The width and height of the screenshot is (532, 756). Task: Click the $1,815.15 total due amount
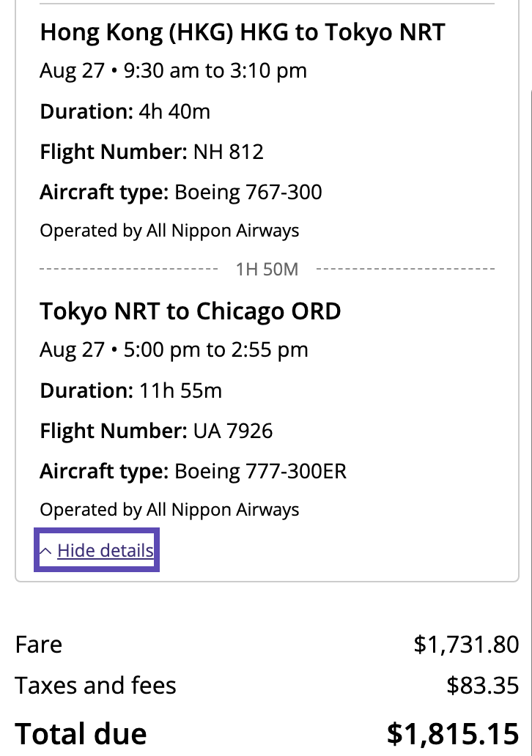point(453,733)
